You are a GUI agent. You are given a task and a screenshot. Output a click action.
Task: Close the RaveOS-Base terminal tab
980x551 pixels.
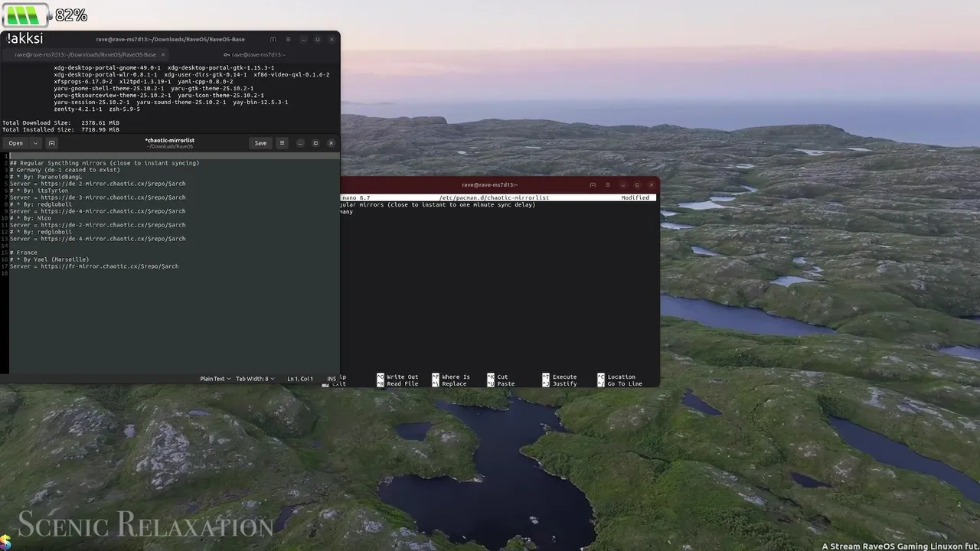click(x=162, y=54)
